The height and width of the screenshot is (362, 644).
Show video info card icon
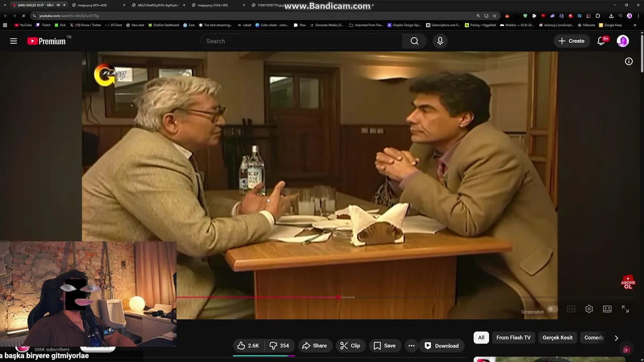point(629,61)
